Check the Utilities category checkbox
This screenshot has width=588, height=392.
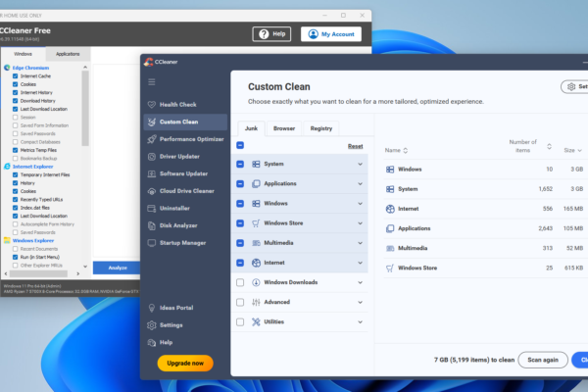pos(240,321)
